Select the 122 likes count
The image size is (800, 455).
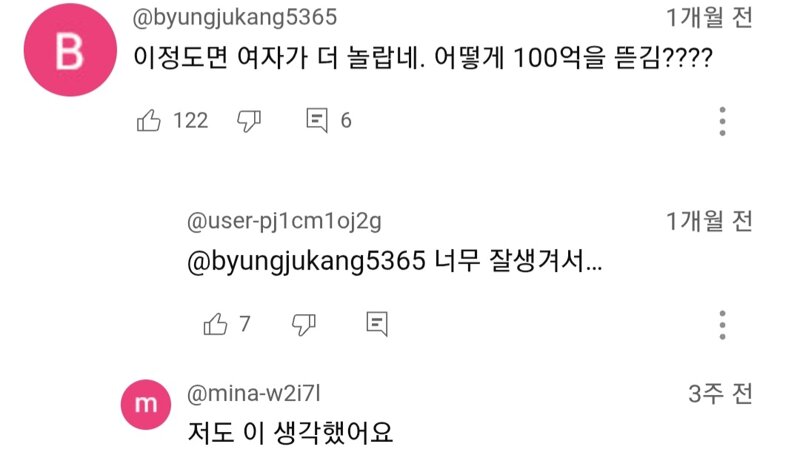click(x=190, y=121)
